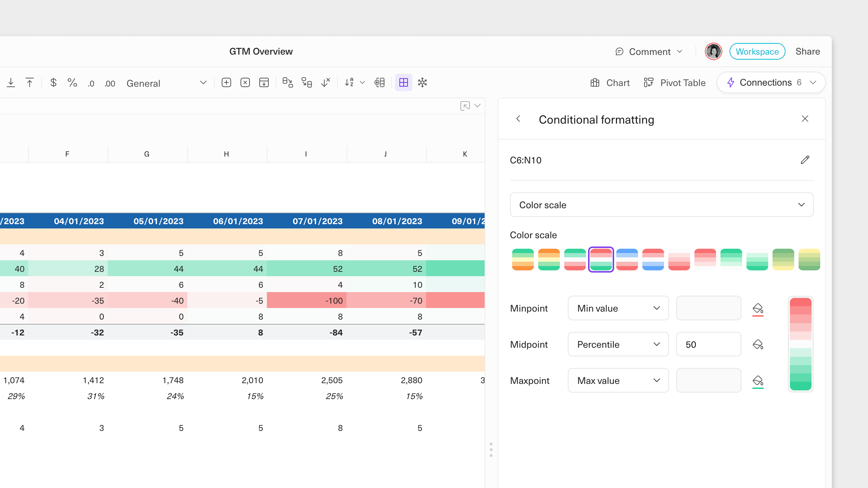Image resolution: width=868 pixels, height=488 pixels.
Task: Click the sort A-Z icon
Action: (x=349, y=83)
